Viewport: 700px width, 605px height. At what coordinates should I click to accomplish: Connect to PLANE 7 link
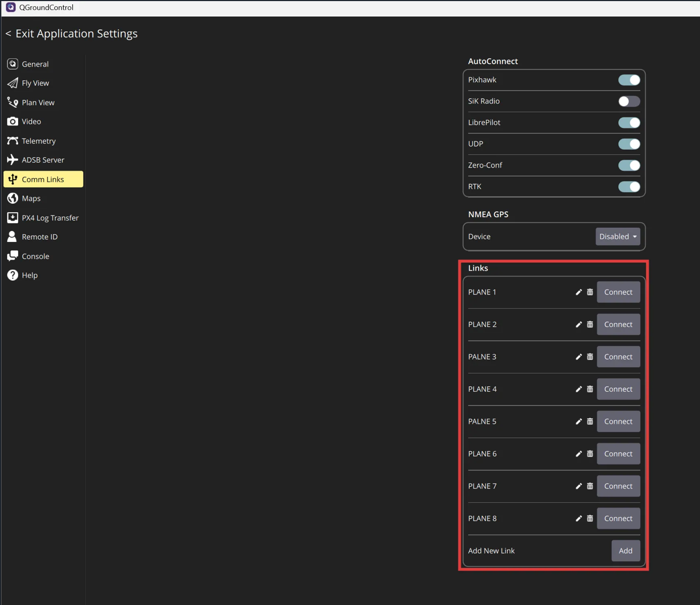(x=618, y=486)
